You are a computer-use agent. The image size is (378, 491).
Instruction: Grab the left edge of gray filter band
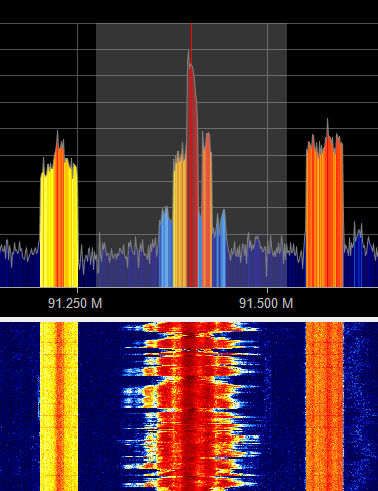click(96, 155)
